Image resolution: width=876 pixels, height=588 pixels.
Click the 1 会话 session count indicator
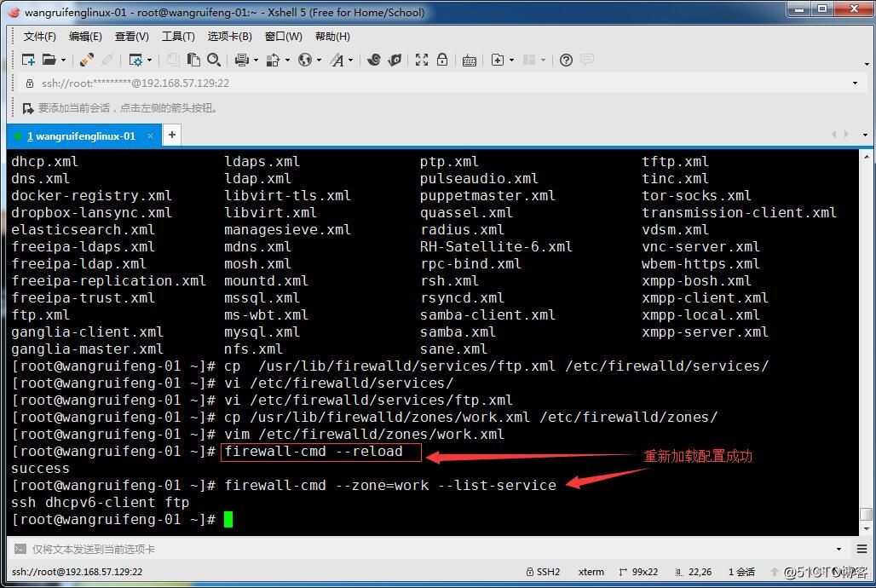[x=741, y=572]
